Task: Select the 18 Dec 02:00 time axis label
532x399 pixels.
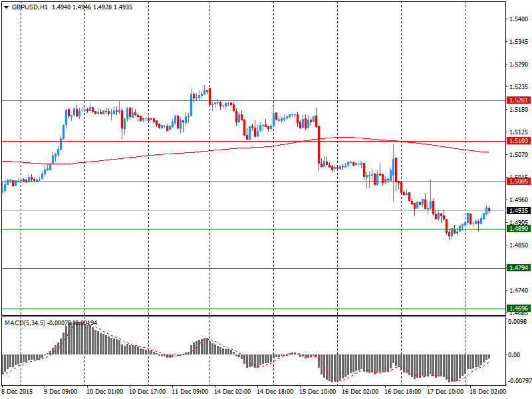Action: tap(487, 392)
